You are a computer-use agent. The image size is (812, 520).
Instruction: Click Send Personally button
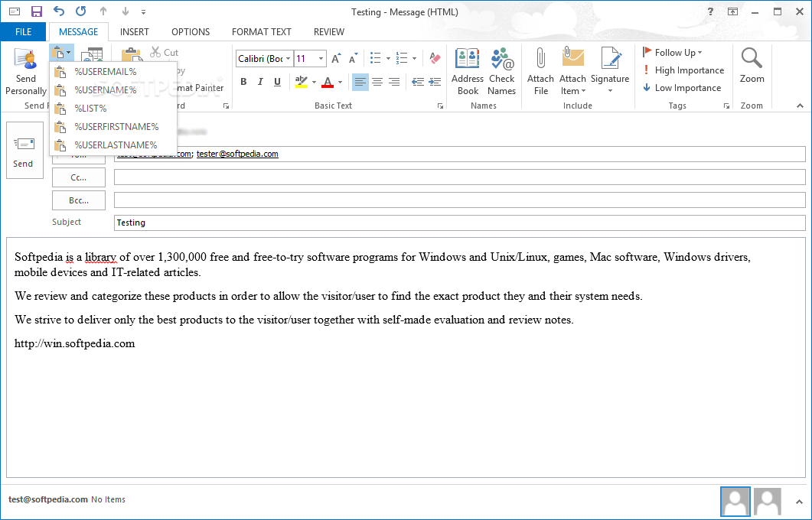coord(25,71)
